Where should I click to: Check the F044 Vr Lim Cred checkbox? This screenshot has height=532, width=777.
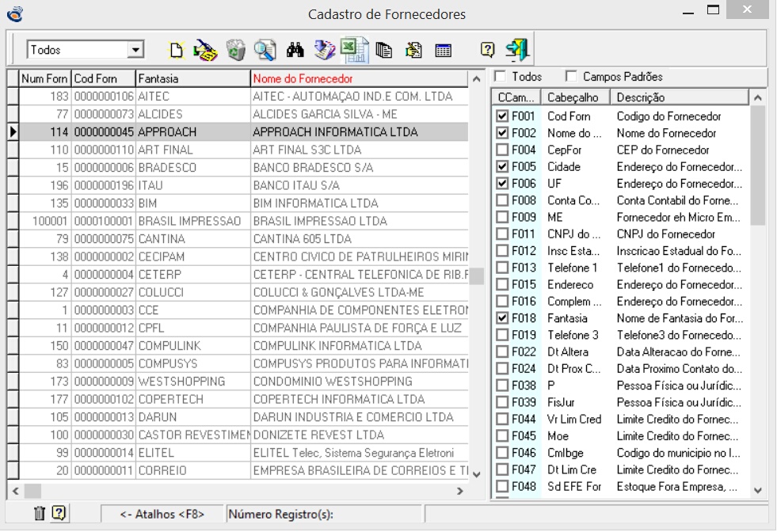point(502,419)
